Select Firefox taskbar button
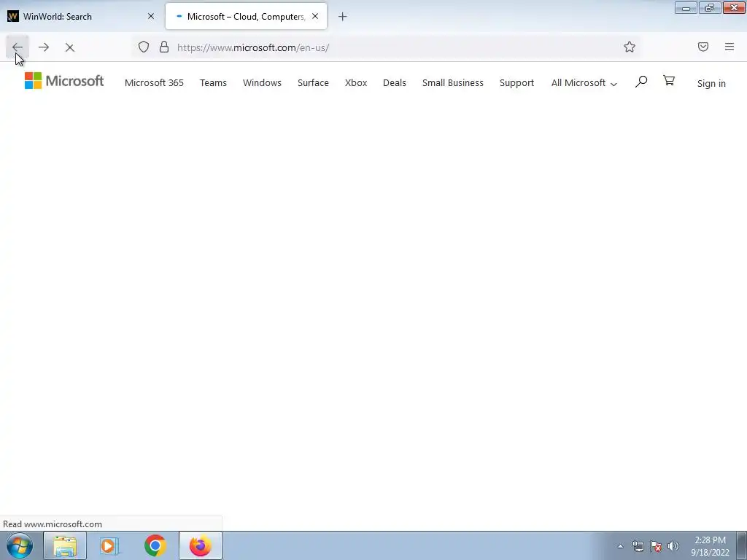747x560 pixels. [x=201, y=545]
